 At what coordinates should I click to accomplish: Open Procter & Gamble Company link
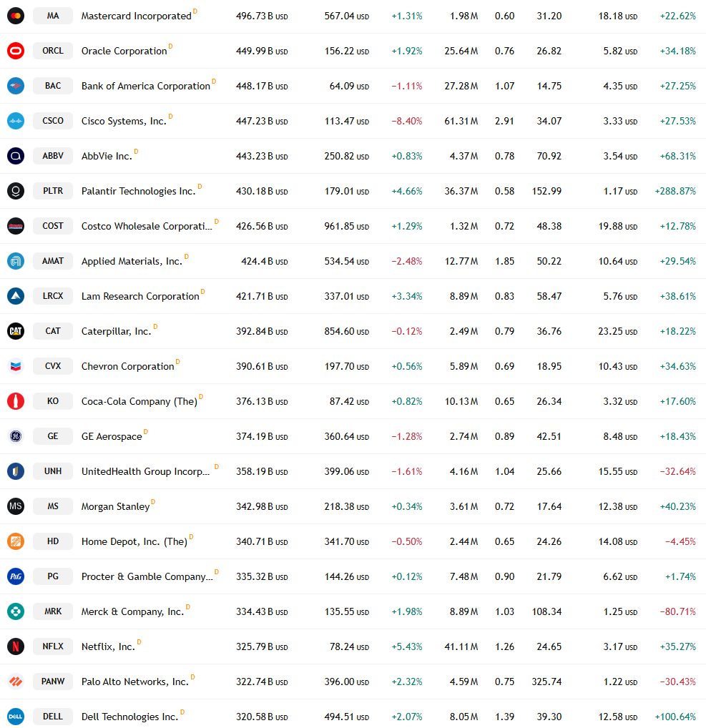147,576
